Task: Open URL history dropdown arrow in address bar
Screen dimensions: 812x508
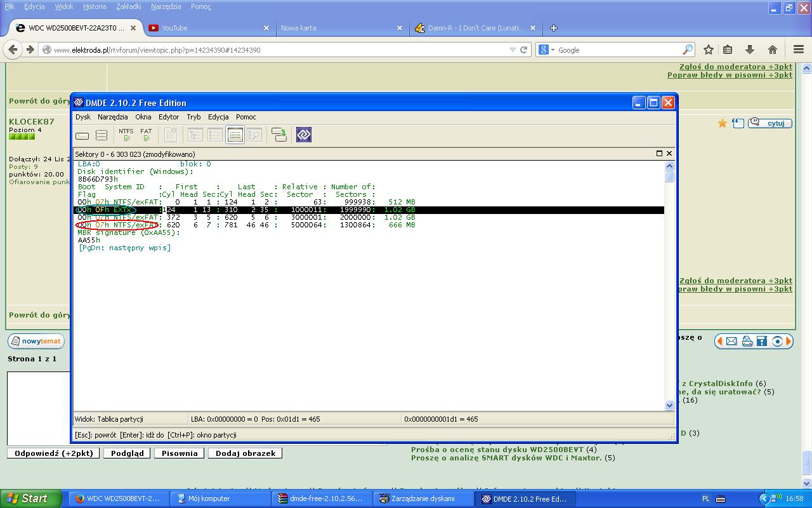Action: (513, 50)
